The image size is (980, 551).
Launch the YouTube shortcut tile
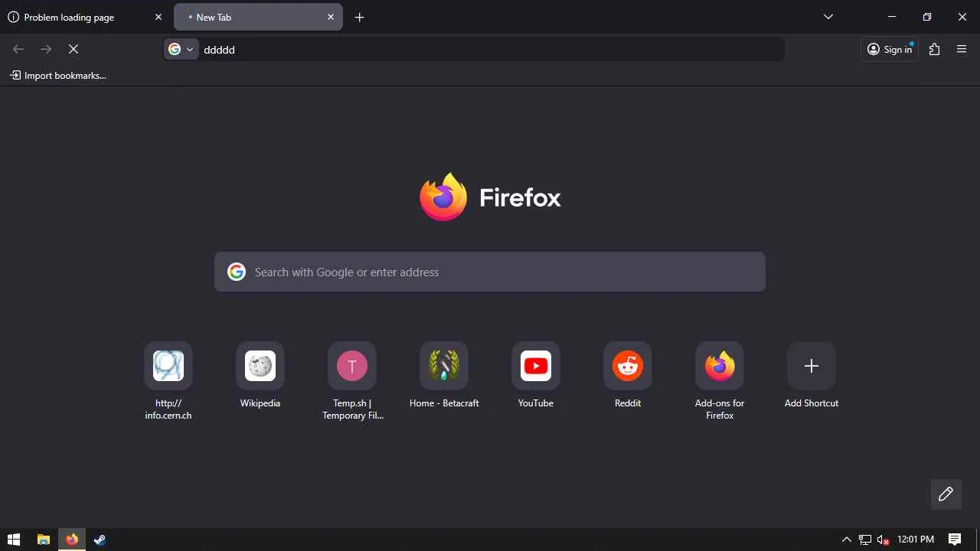pyautogui.click(x=536, y=366)
